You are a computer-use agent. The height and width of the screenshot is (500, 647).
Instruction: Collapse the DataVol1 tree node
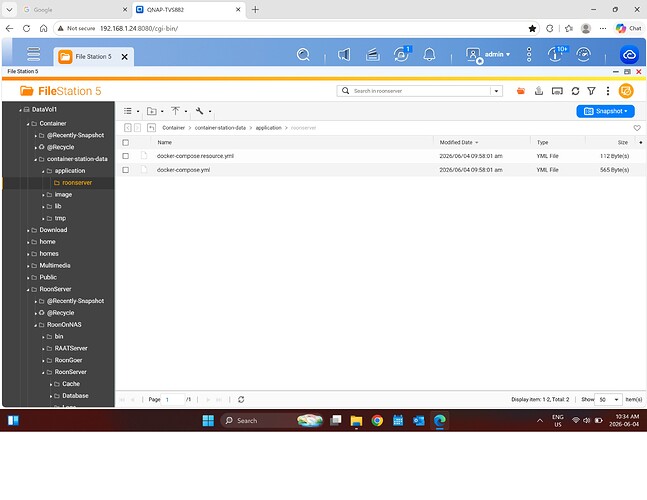pos(20,110)
